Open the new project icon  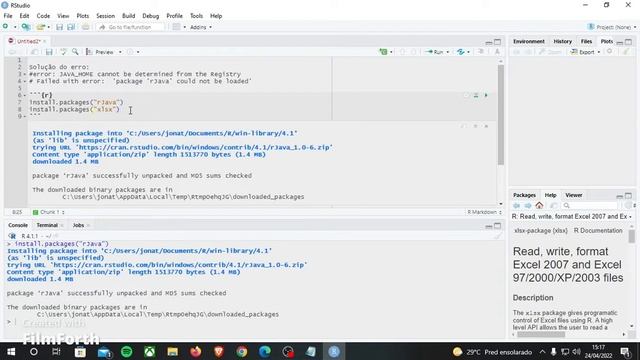coord(26,27)
